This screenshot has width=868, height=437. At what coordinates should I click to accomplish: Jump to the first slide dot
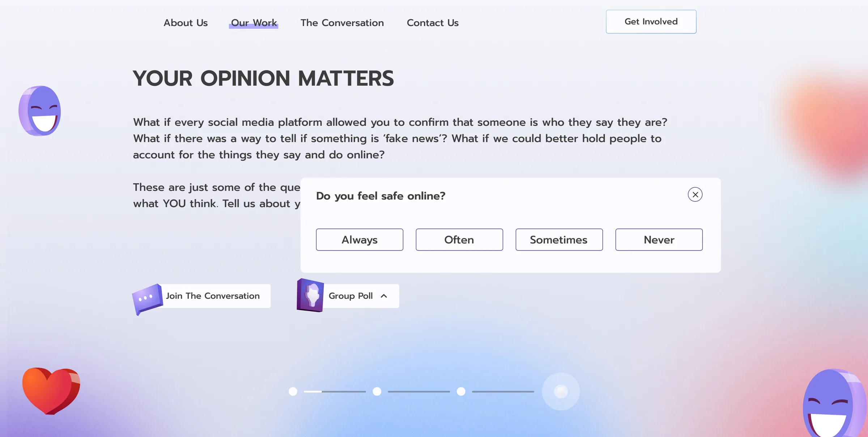[293, 391]
